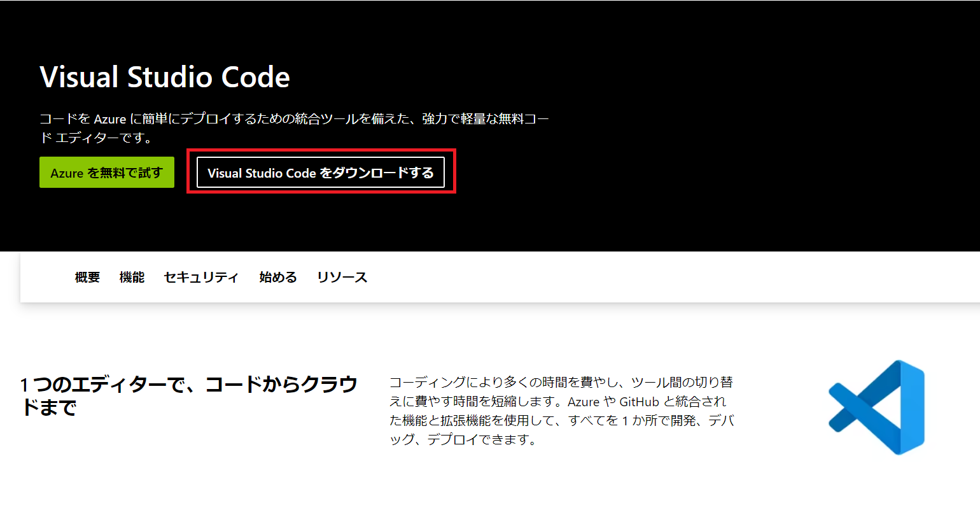This screenshot has height=510, width=980.
Task: Click heading '1 つのエディターで、コードからクラウドまで'
Action: pyautogui.click(x=189, y=395)
